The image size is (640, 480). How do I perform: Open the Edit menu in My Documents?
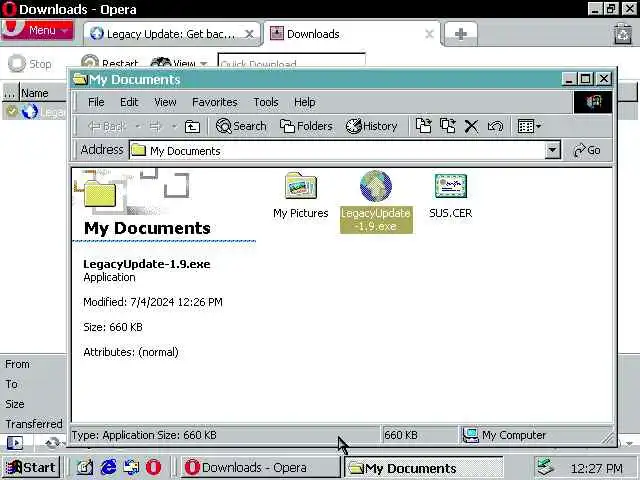[129, 102]
